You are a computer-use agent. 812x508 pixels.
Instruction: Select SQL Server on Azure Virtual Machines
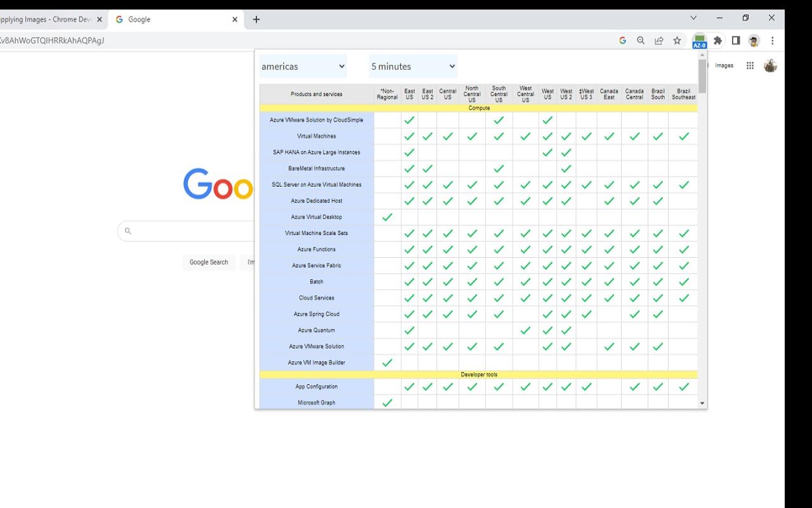[x=317, y=185]
